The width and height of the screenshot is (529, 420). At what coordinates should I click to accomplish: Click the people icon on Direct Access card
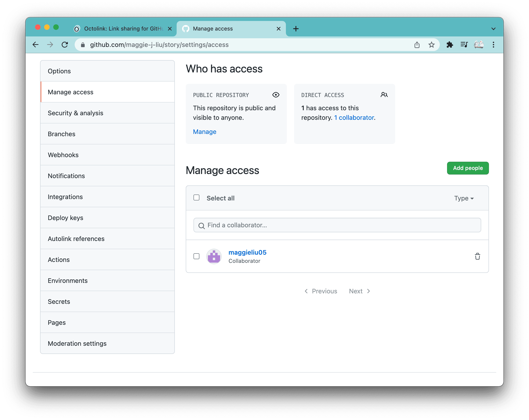[x=384, y=95]
